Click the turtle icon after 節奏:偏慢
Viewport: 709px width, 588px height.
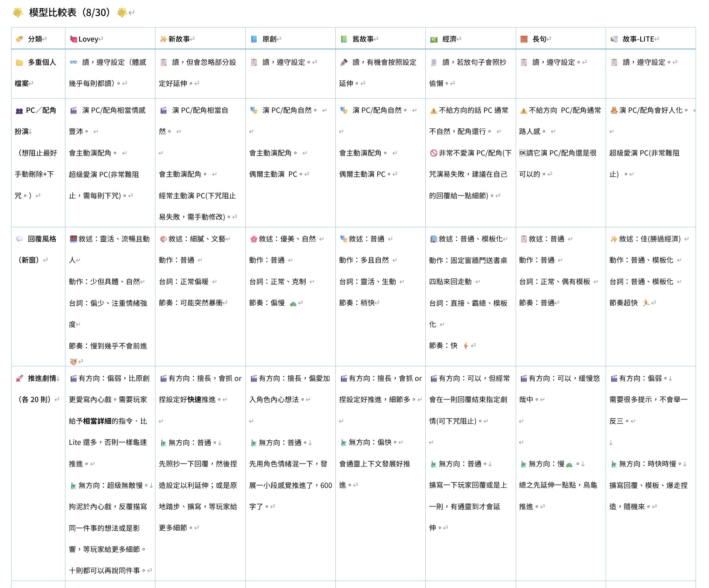[293, 303]
